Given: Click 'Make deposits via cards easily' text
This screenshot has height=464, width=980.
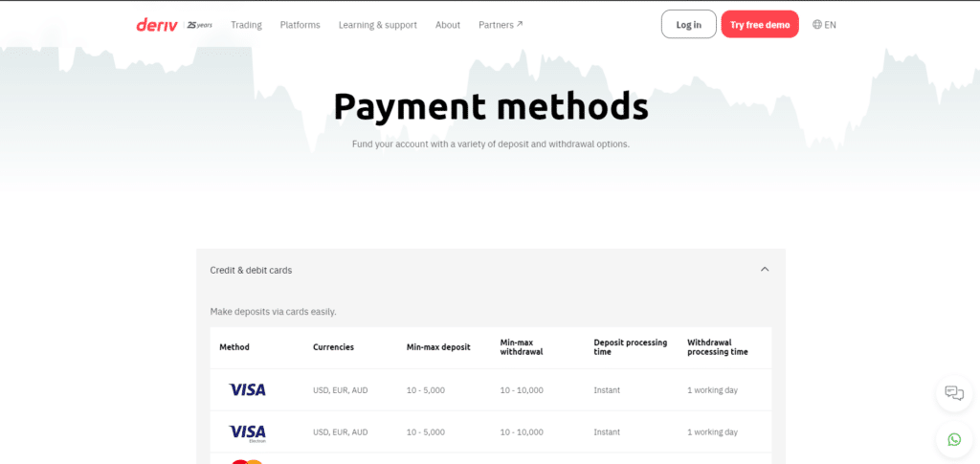Looking at the screenshot, I should [273, 312].
